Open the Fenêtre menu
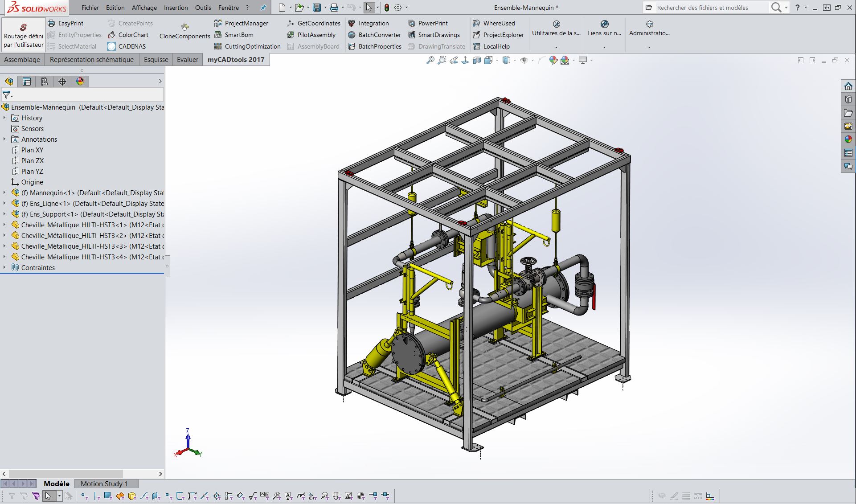Viewport: 856px width, 504px height. click(x=229, y=8)
